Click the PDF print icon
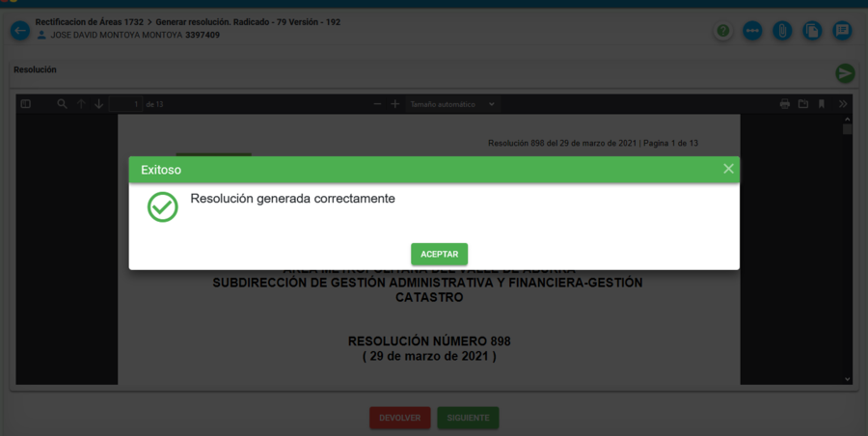Image resolution: width=868 pixels, height=436 pixels. click(785, 104)
